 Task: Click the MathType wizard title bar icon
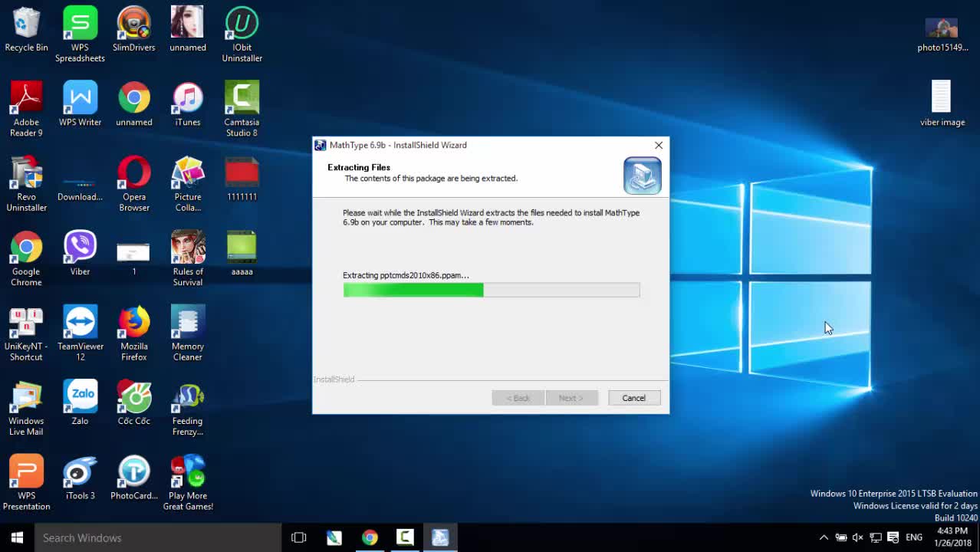(321, 145)
